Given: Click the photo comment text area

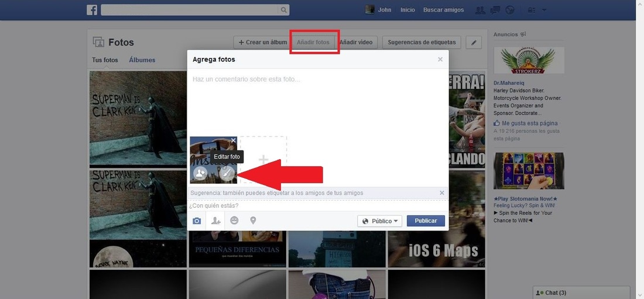Looking at the screenshot, I should click(x=317, y=101).
